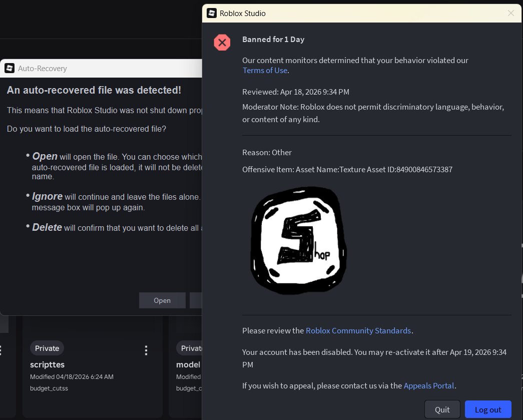Click the 'Banned for 1 Day' heading
This screenshot has width=523, height=420.
[273, 40]
